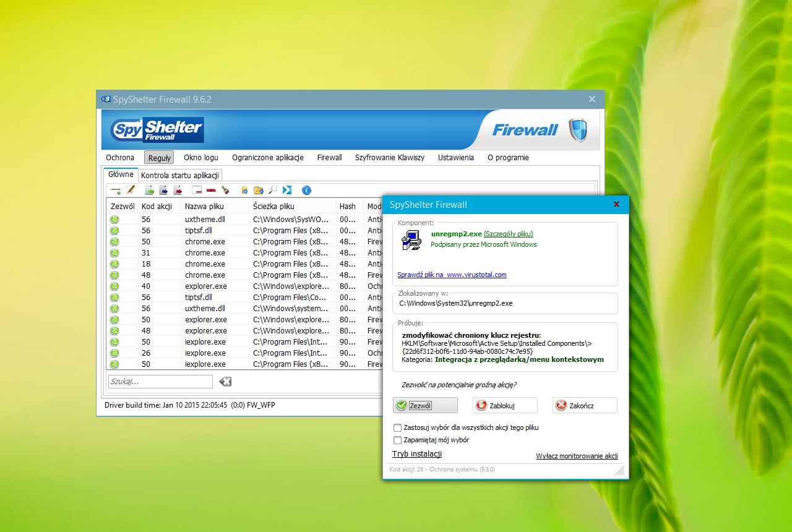This screenshot has height=532, width=792.
Task: Tick the 'Zapamiętaj mój wybór' checkbox
Action: pyautogui.click(x=398, y=440)
